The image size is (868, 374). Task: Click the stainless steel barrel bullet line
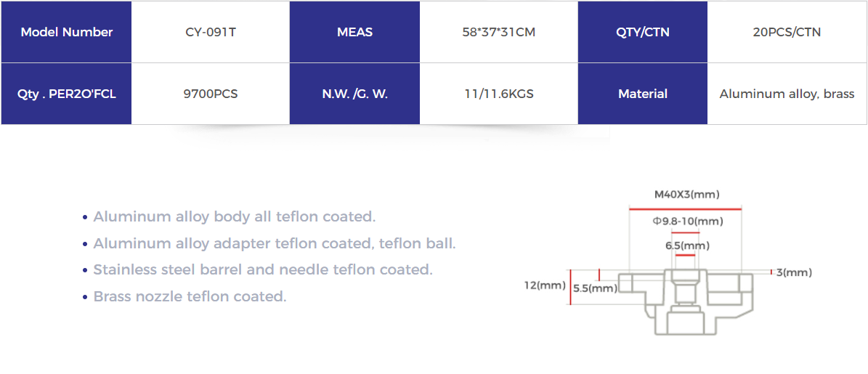tap(257, 270)
